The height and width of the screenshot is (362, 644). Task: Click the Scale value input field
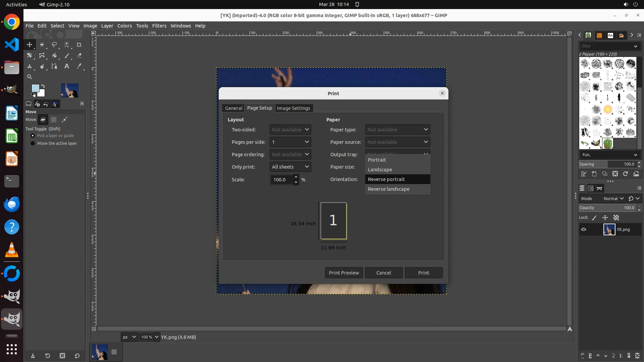click(281, 180)
